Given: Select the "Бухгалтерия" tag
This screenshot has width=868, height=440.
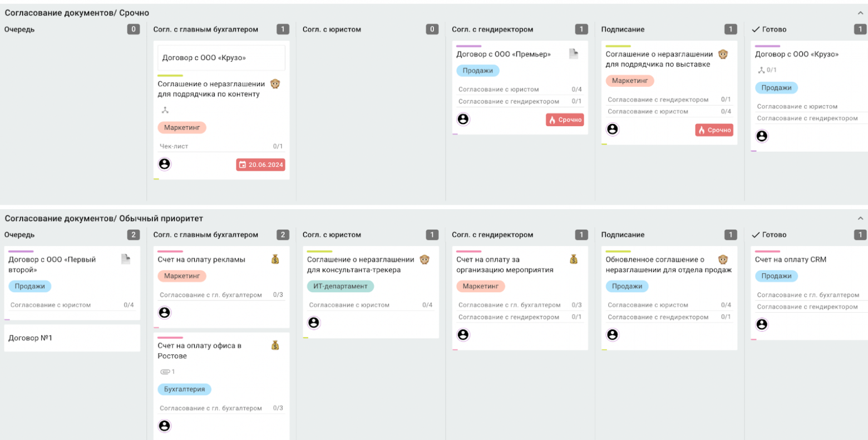Looking at the screenshot, I should 184,389.
